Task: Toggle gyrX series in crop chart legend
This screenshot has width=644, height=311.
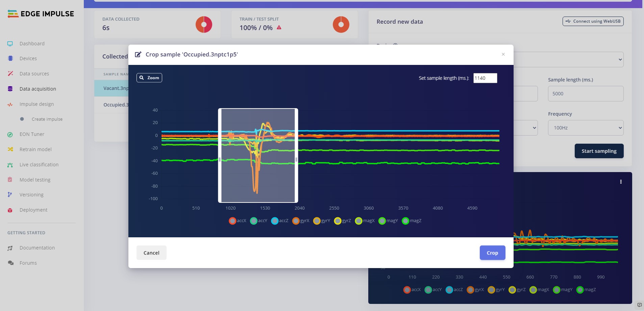Action: coord(301,221)
